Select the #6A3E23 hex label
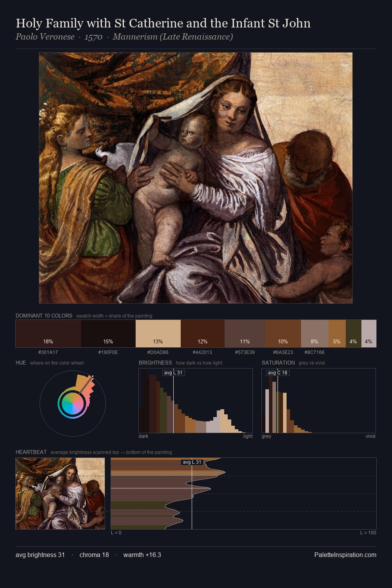This screenshot has height=588, width=392. [x=283, y=352]
